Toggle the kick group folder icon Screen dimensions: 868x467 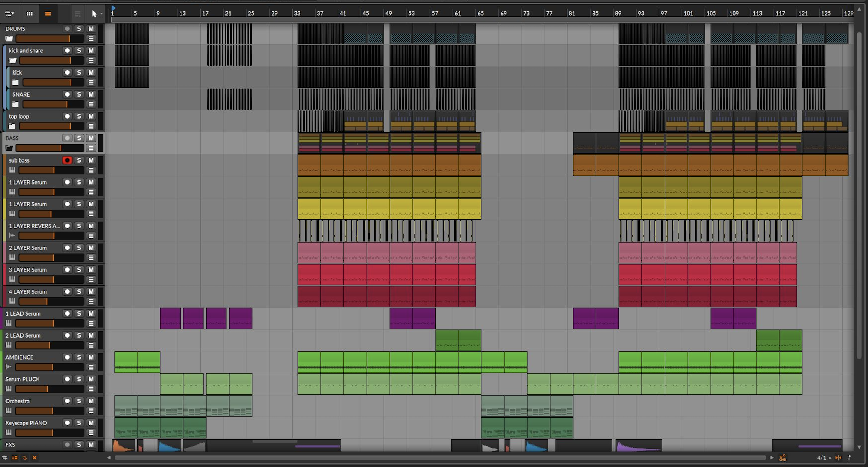click(x=15, y=83)
